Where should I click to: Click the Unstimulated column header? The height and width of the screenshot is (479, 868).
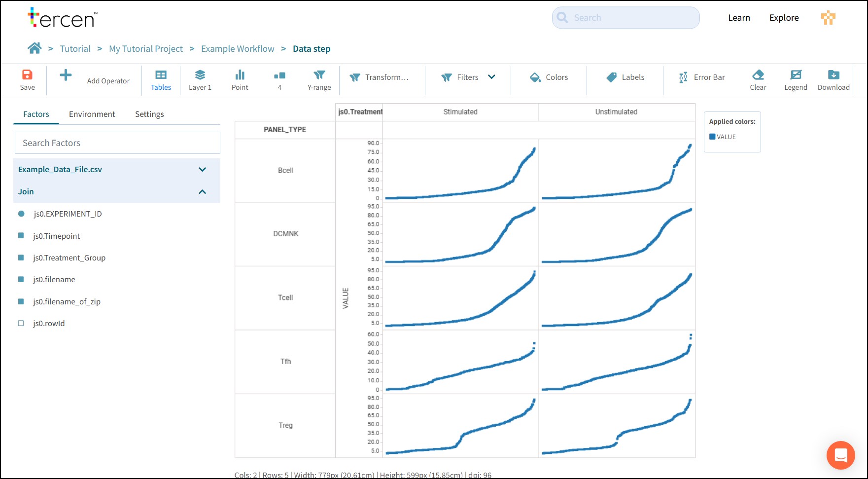coord(616,112)
